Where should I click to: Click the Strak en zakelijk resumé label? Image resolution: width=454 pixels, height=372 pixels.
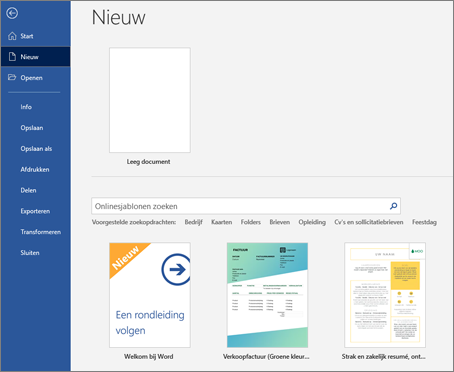(383, 357)
